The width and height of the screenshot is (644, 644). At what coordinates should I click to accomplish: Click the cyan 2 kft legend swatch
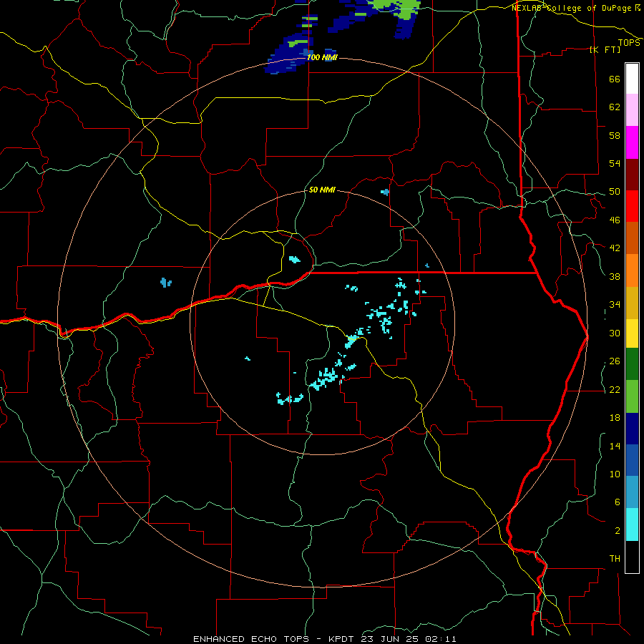point(632,525)
